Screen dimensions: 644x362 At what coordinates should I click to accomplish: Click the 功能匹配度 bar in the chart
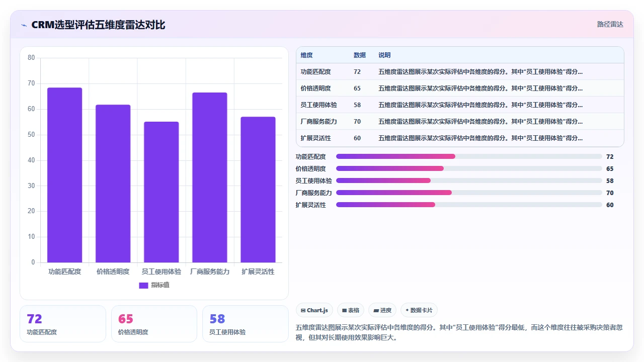[64, 175]
